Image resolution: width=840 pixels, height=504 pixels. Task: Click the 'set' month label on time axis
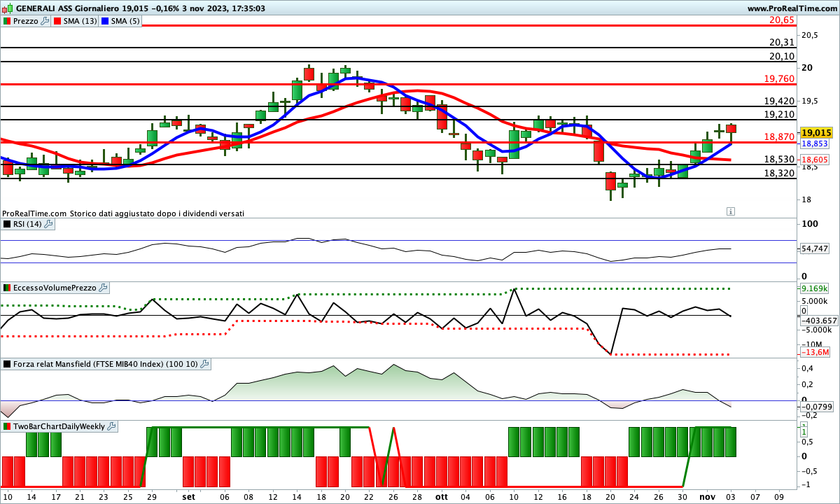point(188,496)
